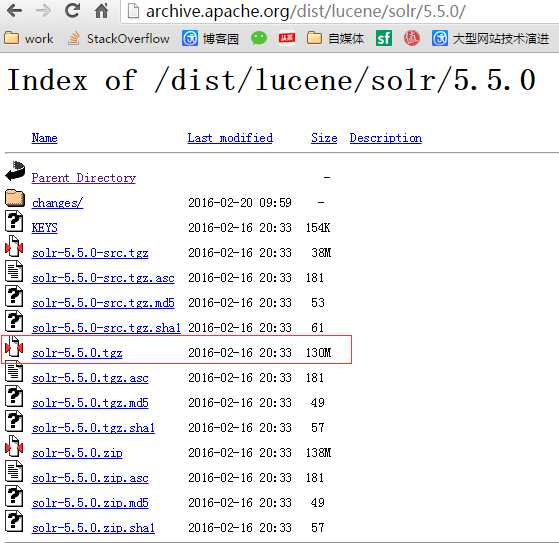The image size is (559, 543).
Task: Click the unknown-file icon beside solr-5.5.0-src.tgz.sha1
Action: [14, 321]
